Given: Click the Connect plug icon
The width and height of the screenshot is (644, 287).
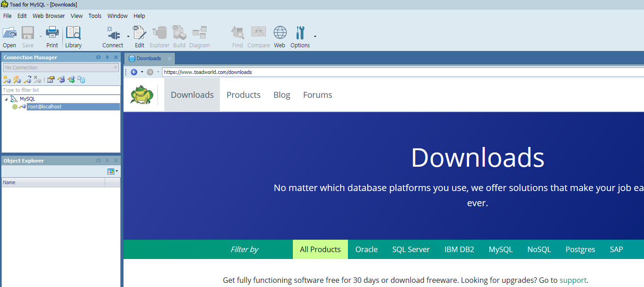Looking at the screenshot, I should click(x=112, y=33).
